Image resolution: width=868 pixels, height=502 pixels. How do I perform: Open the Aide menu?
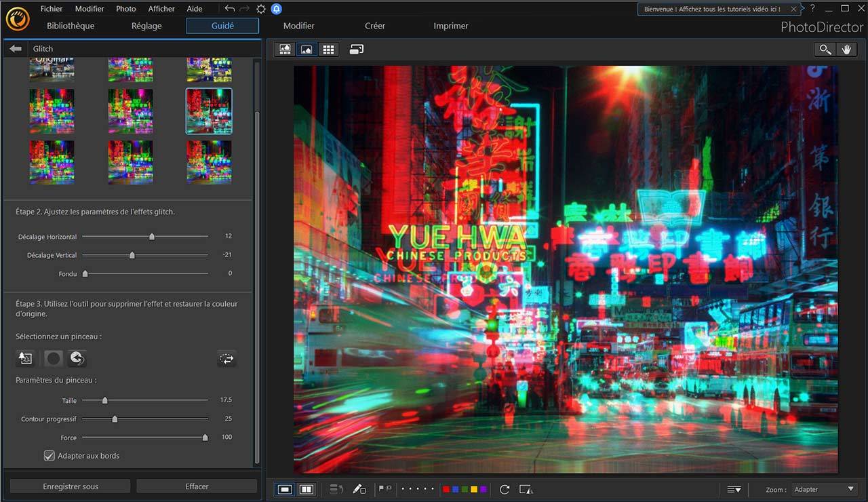[x=195, y=9]
